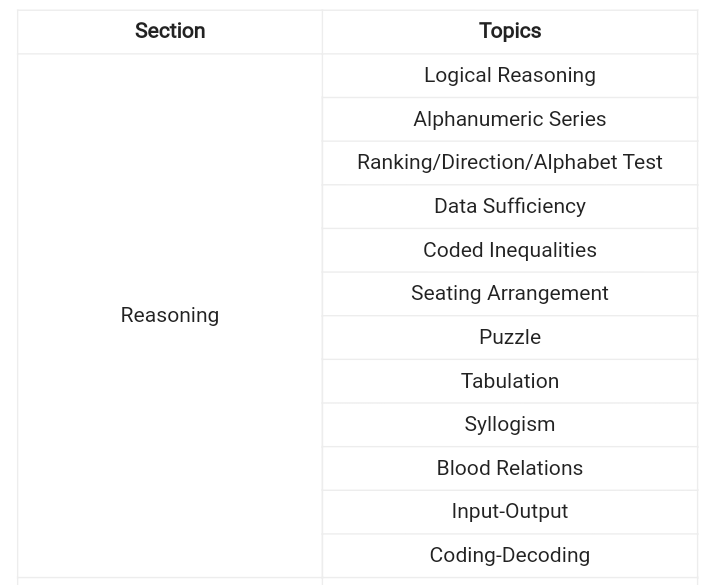Click the word Seating
Viewport: 719px width, 585px height.
click(446, 293)
